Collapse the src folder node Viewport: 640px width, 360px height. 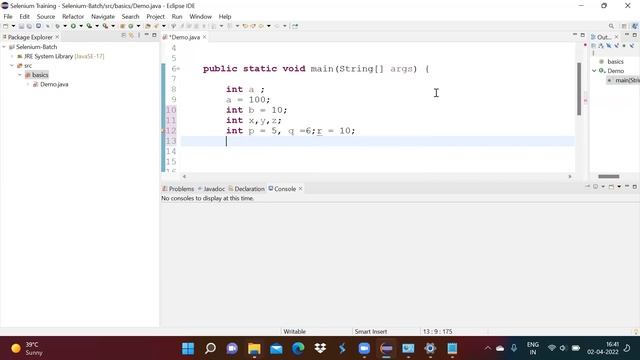pos(12,66)
